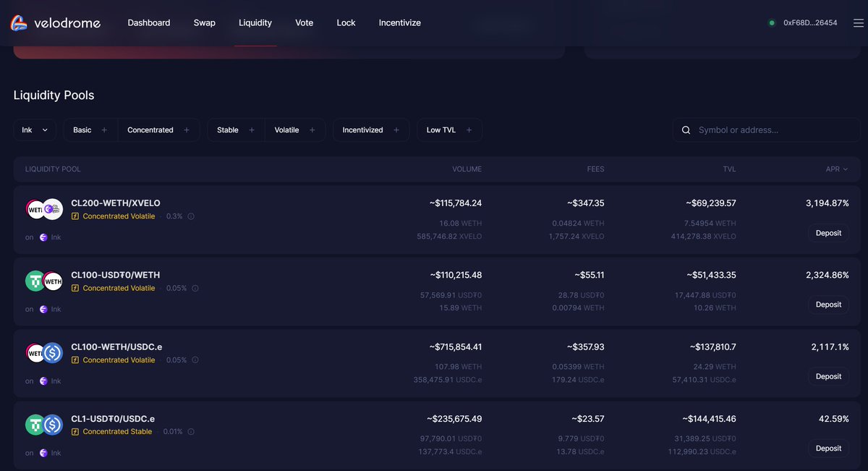Click USD₮0/WETH token pair icon
Viewport: 868px width, 471px height.
44,281
